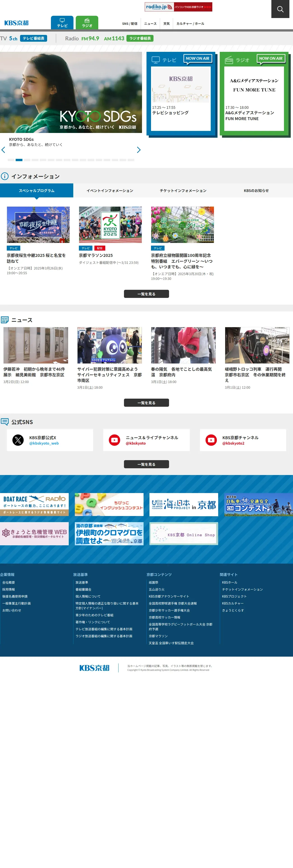Image resolution: width=293 pixels, height=868 pixels.
Task: Open the 著作権・リンクについて footer link
Action: click(93, 622)
